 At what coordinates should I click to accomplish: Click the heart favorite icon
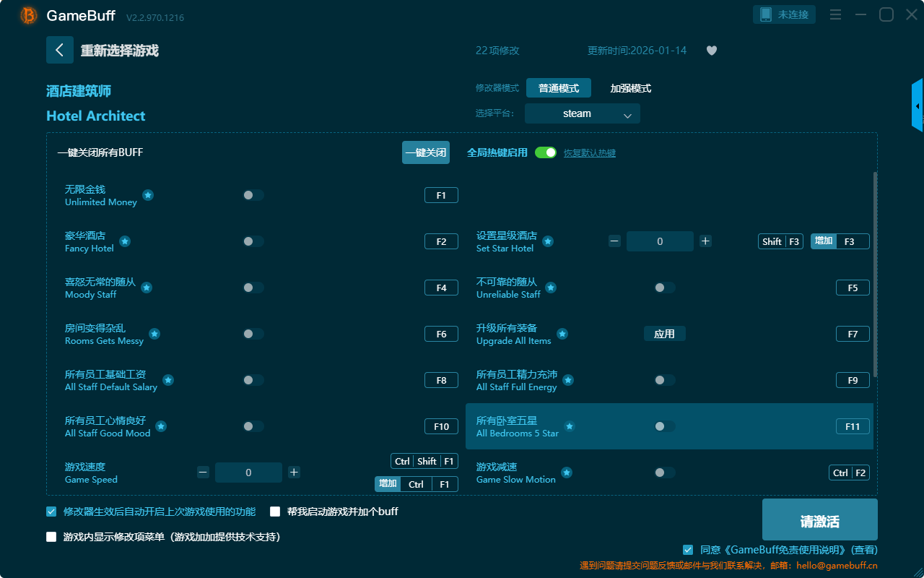pyautogui.click(x=711, y=51)
